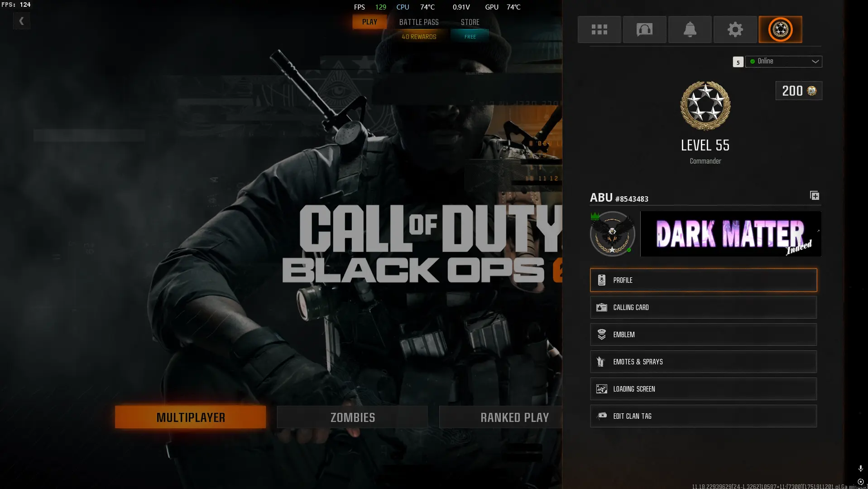
Task: Click the location target icon at bottom right
Action: [861, 482]
